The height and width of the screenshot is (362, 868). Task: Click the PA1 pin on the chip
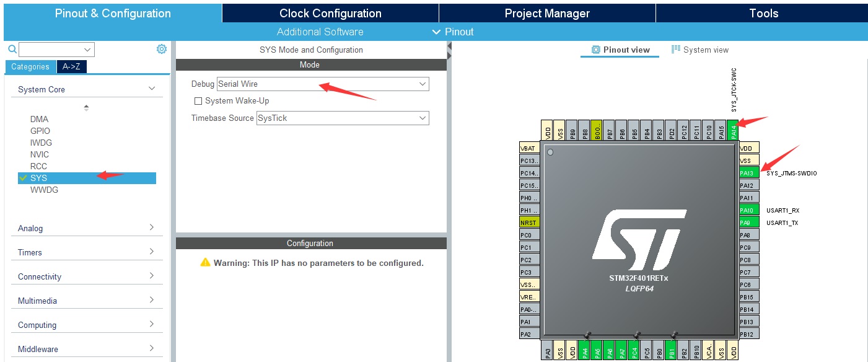tap(530, 322)
